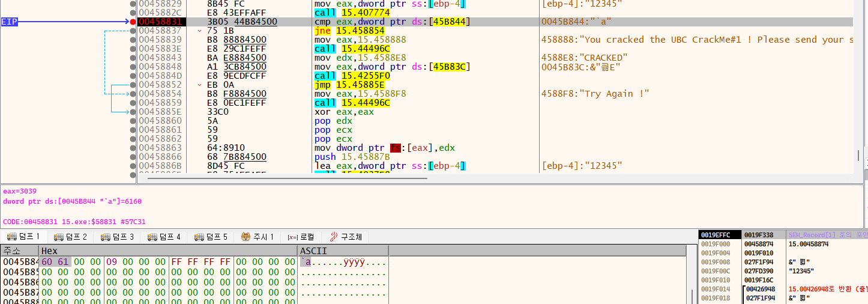
Task: Click opcode bytes A1 3CB84500
Action: (237, 67)
